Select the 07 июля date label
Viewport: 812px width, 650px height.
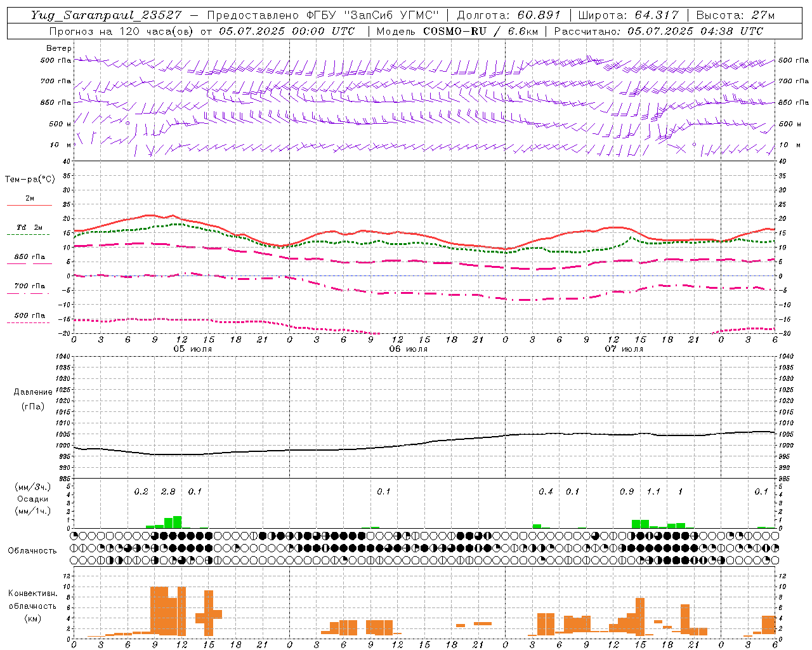click(x=624, y=349)
